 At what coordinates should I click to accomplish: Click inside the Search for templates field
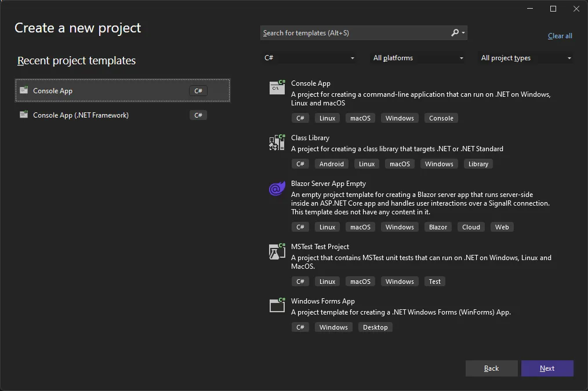pos(348,32)
